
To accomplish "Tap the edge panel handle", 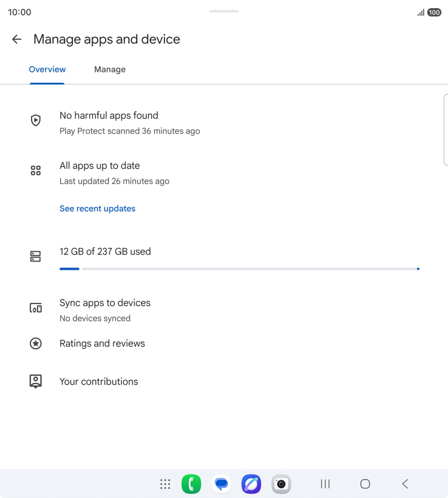I will 446,130.
